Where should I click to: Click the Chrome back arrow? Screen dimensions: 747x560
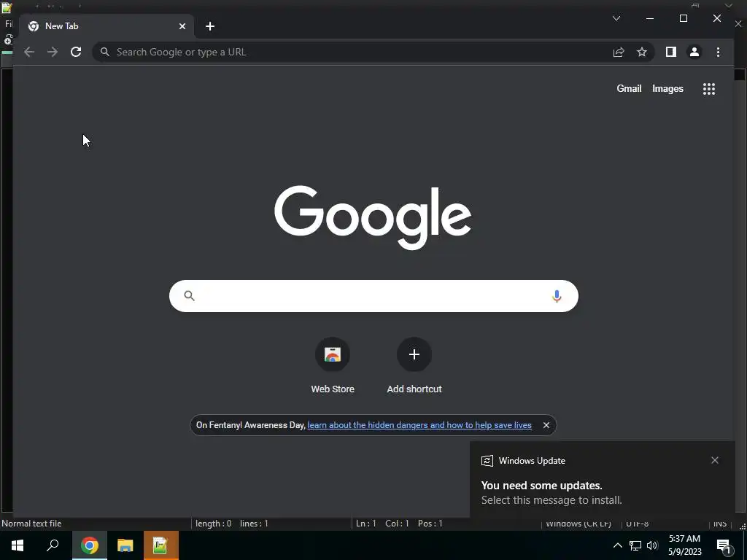tap(29, 52)
